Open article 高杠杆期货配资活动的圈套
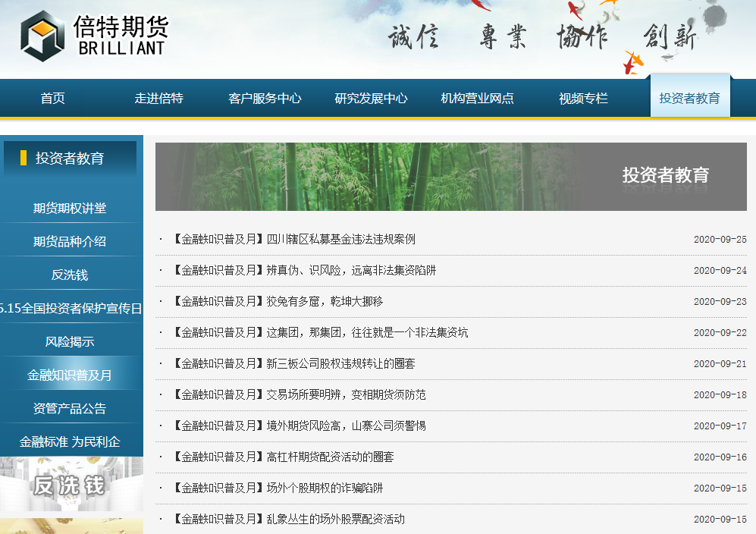 point(330,457)
